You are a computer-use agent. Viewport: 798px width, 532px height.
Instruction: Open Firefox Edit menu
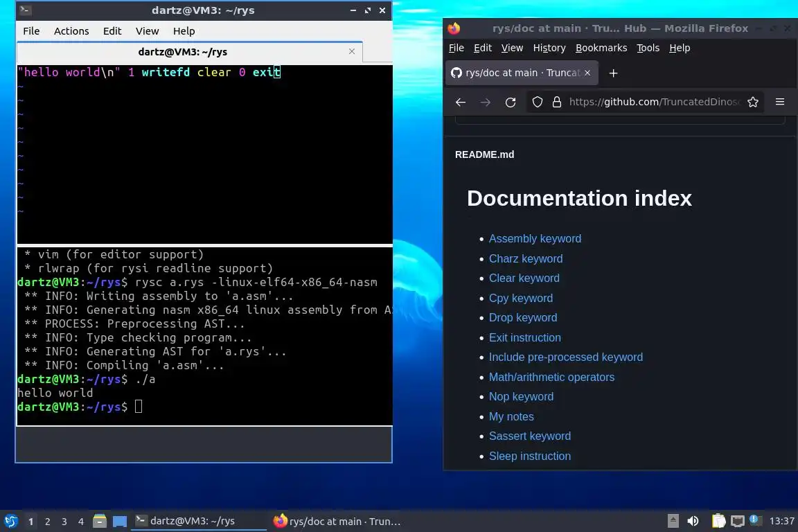(x=482, y=48)
